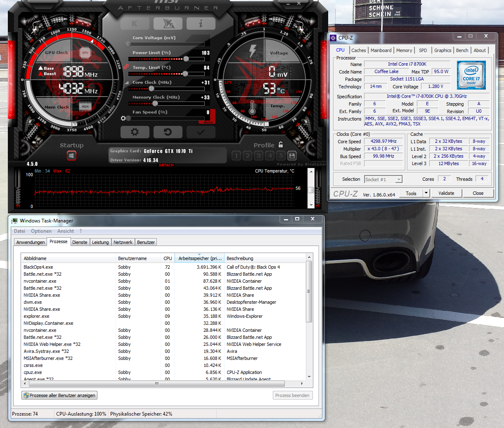Select profile slot 1 in Afterburner
This screenshot has width=504, height=428.
(x=236, y=156)
